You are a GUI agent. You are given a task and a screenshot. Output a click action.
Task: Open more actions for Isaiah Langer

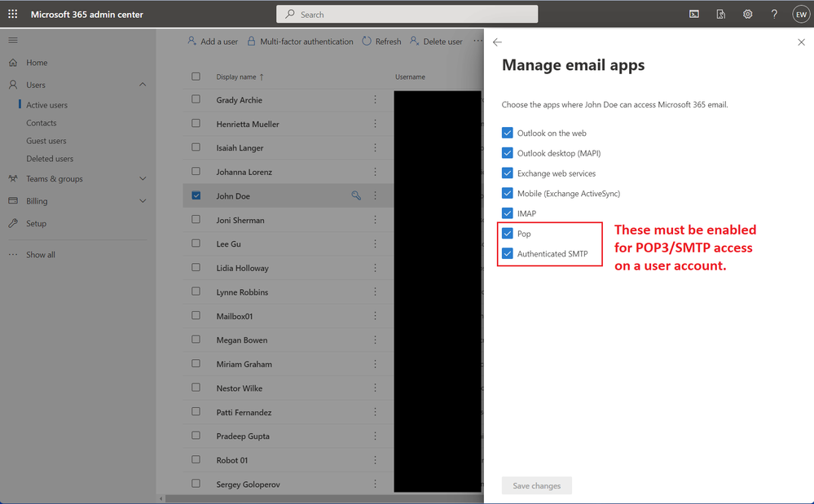tap(376, 147)
